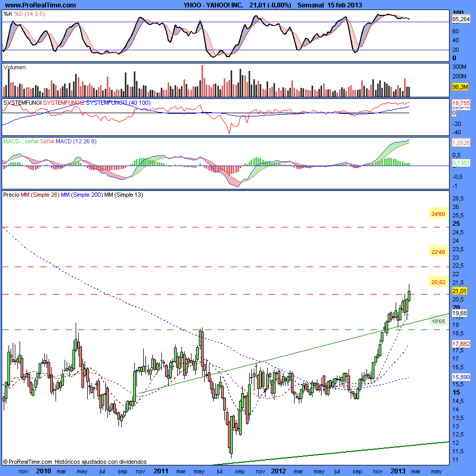Screen dimensions: 476x476
Task: Select the yellow 98,3M volume tag
Action: point(460,87)
